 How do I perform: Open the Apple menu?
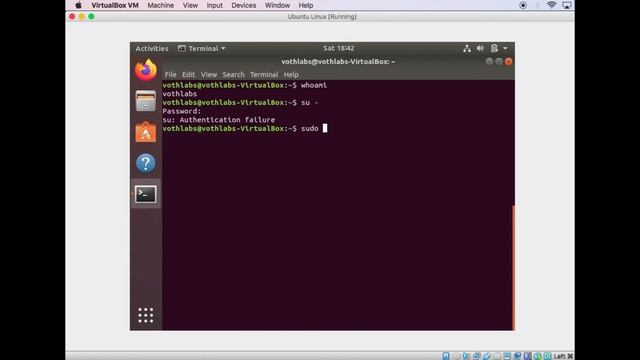pyautogui.click(x=78, y=5)
